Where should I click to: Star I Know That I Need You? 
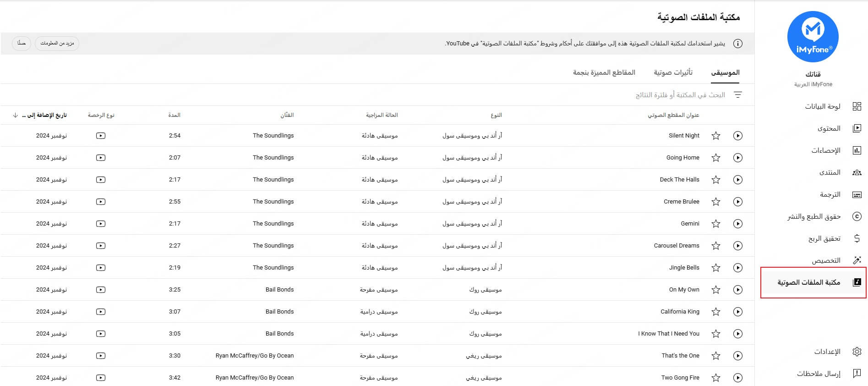tap(716, 334)
